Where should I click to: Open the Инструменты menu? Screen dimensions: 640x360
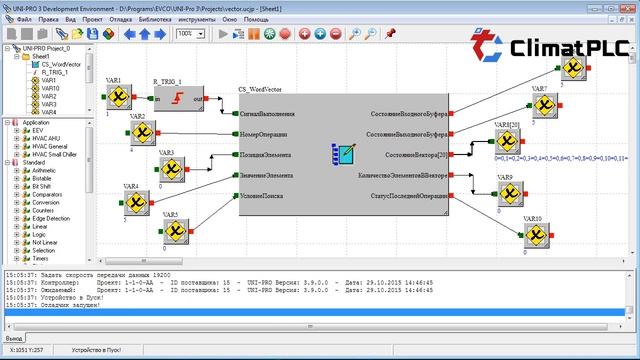[x=197, y=19]
